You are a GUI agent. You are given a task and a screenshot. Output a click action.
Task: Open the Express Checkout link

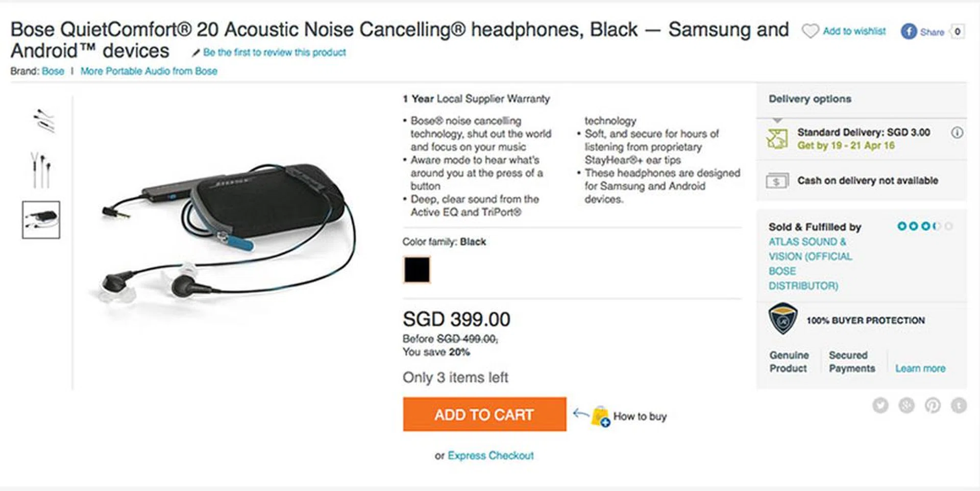click(491, 455)
